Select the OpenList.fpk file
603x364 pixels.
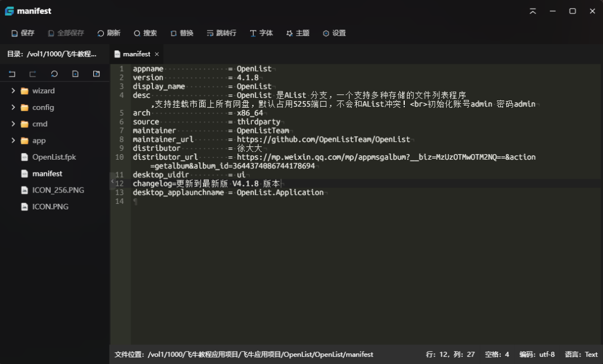coord(54,157)
